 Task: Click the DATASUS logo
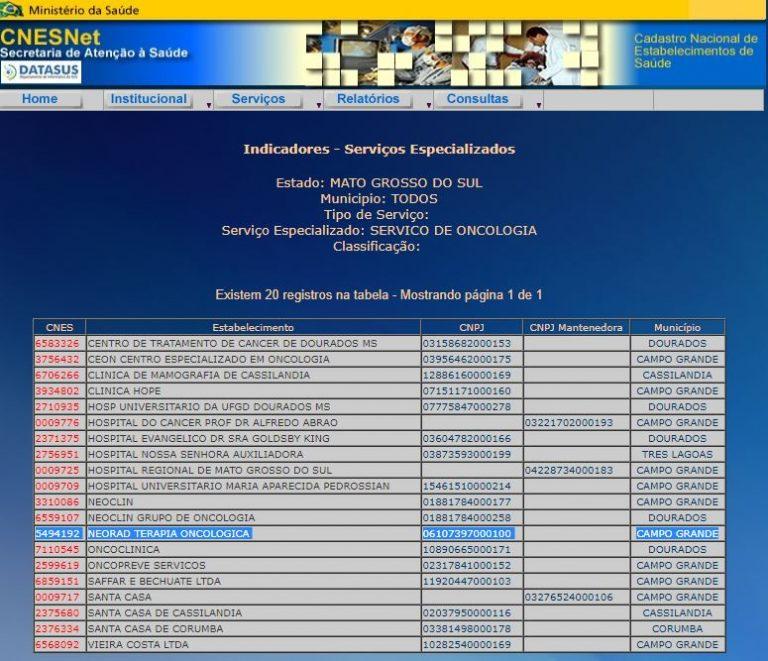tap(40, 72)
